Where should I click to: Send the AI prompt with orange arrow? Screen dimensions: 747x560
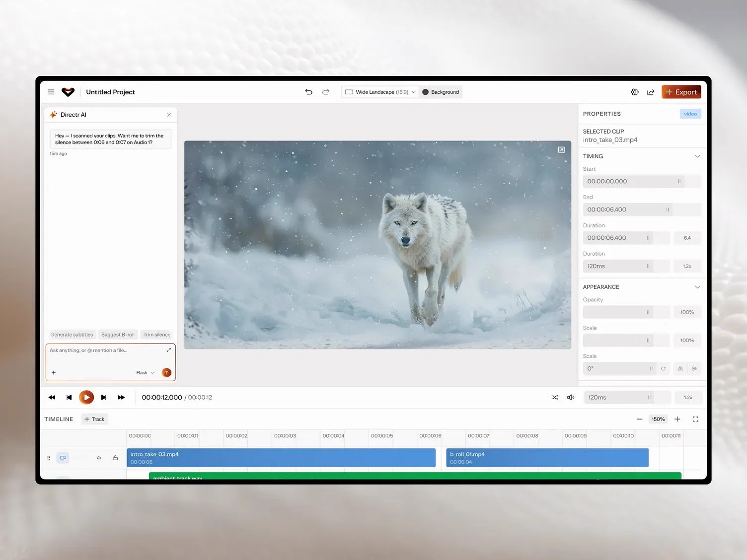(166, 372)
